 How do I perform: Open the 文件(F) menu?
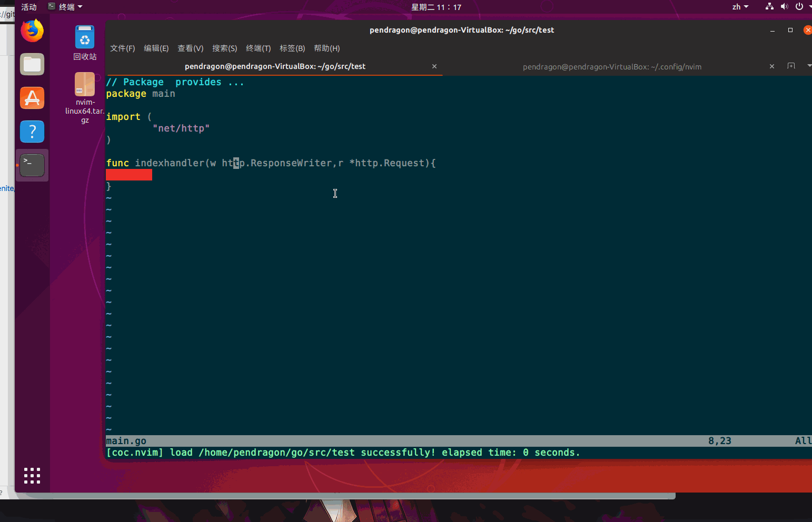[122, 48]
